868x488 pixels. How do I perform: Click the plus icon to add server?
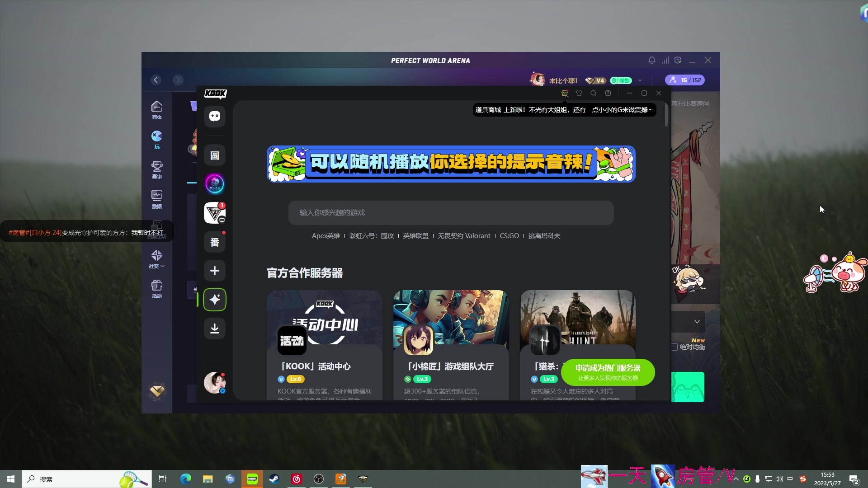[215, 271]
